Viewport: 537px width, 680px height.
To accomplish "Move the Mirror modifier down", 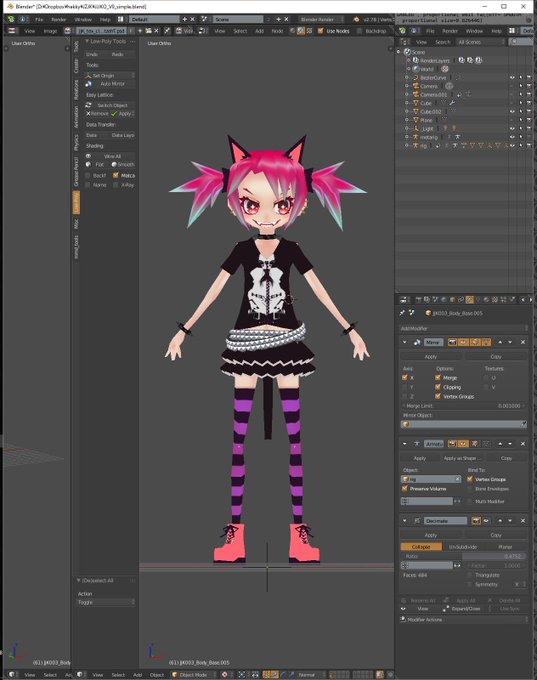I will (511, 342).
